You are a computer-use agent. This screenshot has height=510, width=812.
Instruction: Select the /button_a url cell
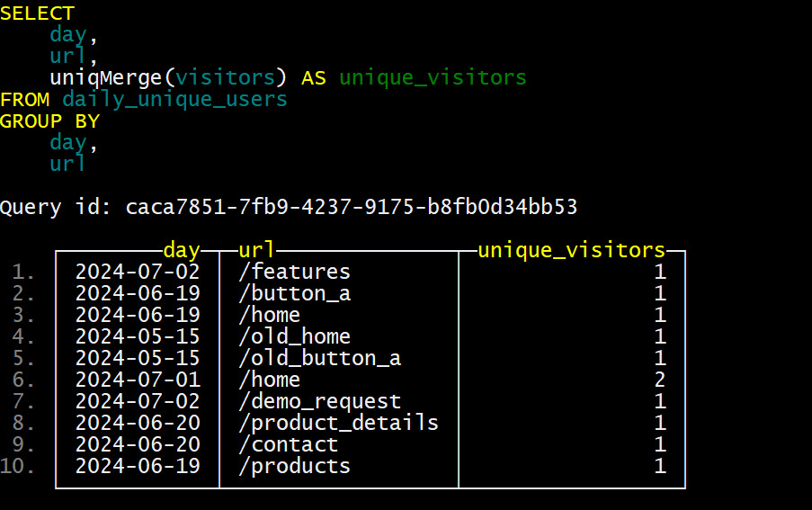[x=294, y=293]
